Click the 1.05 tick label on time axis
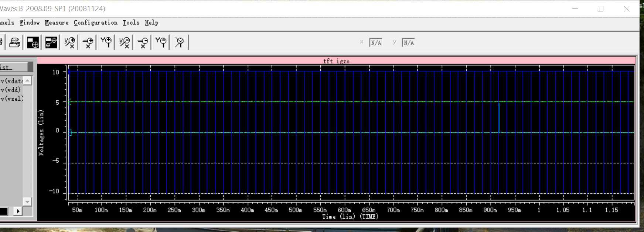The width and height of the screenshot is (644, 232). (x=563, y=210)
